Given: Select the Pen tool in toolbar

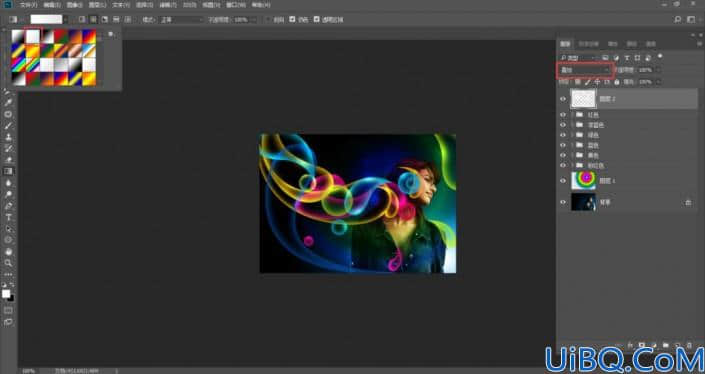Looking at the screenshot, I should tap(8, 206).
